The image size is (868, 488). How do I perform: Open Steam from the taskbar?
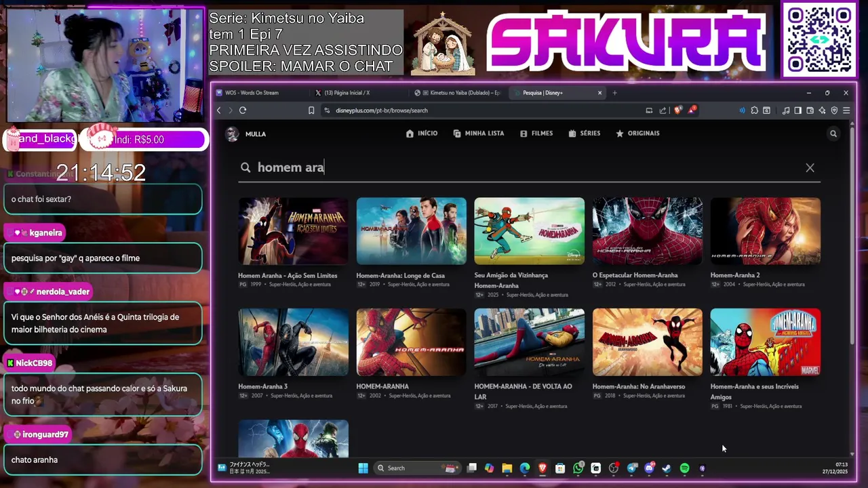coord(667,468)
